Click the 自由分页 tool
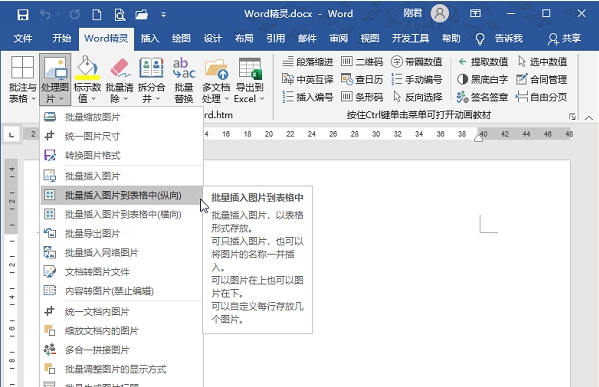The height and width of the screenshot is (387, 599). (541, 97)
